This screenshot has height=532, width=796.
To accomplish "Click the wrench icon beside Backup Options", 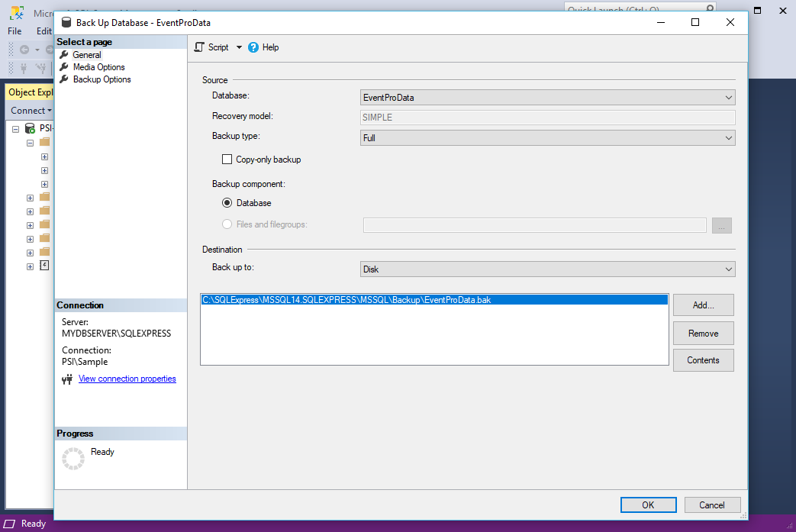I will point(64,79).
